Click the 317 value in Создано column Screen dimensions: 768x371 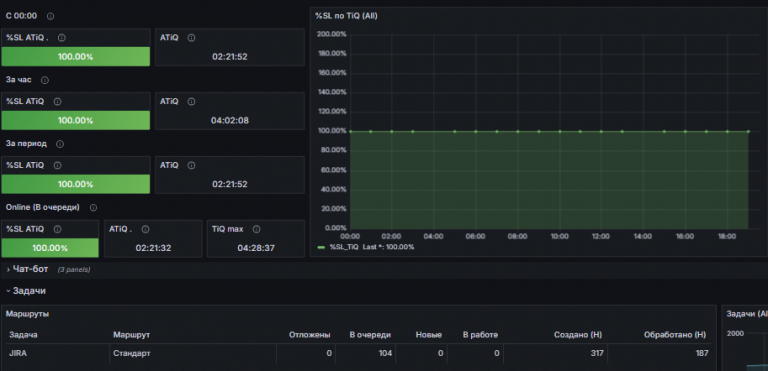[597, 353]
